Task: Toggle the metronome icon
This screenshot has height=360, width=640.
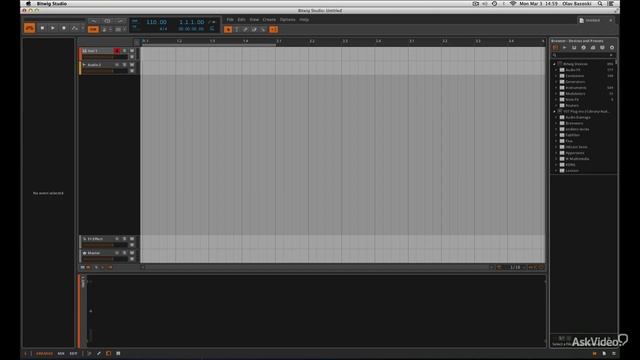Action: (x=104, y=29)
